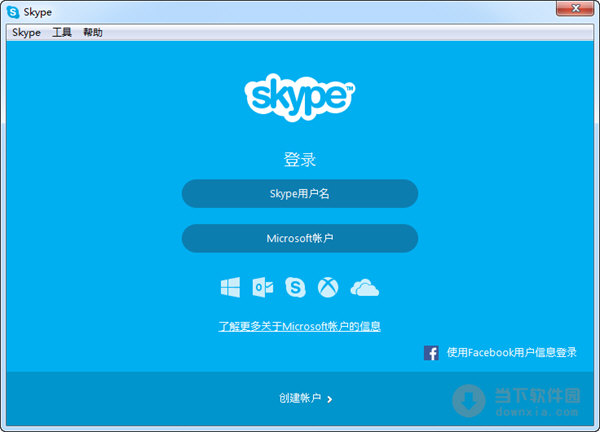Open the 工具 menu

pyautogui.click(x=62, y=33)
